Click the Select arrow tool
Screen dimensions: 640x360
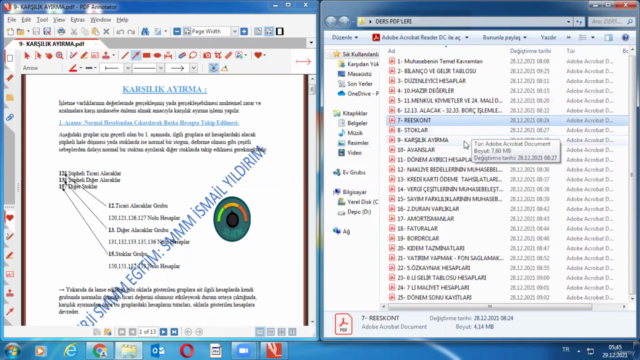(x=27, y=56)
